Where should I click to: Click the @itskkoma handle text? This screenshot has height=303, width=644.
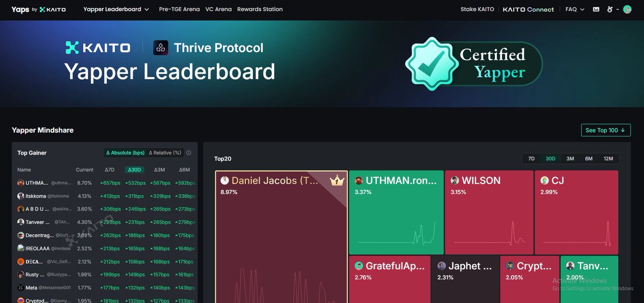coord(58,196)
